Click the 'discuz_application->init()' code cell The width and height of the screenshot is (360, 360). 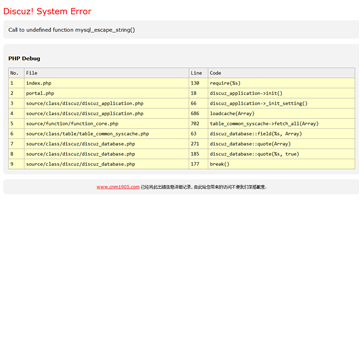coord(282,93)
